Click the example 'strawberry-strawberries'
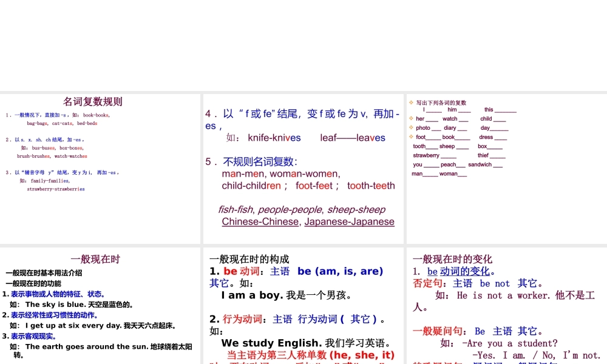The height and width of the screenshot is (364, 607). click(x=56, y=189)
